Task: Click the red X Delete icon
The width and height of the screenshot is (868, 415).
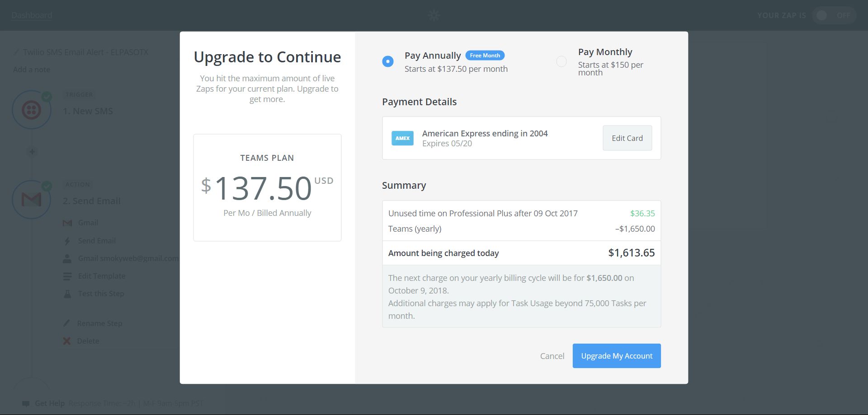Action: [67, 341]
